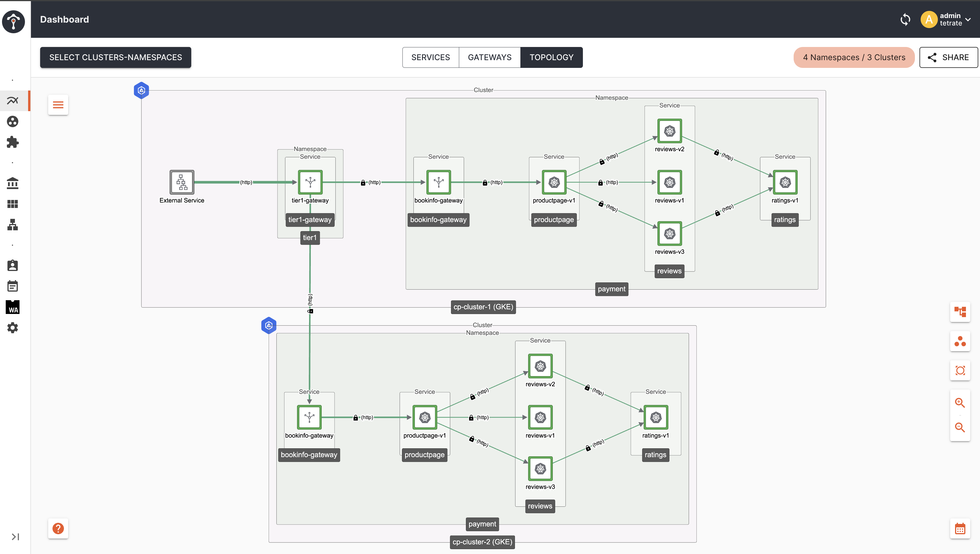This screenshot has height=554, width=980.
Task: Click the zoom out magnifier icon
Action: [x=959, y=428]
